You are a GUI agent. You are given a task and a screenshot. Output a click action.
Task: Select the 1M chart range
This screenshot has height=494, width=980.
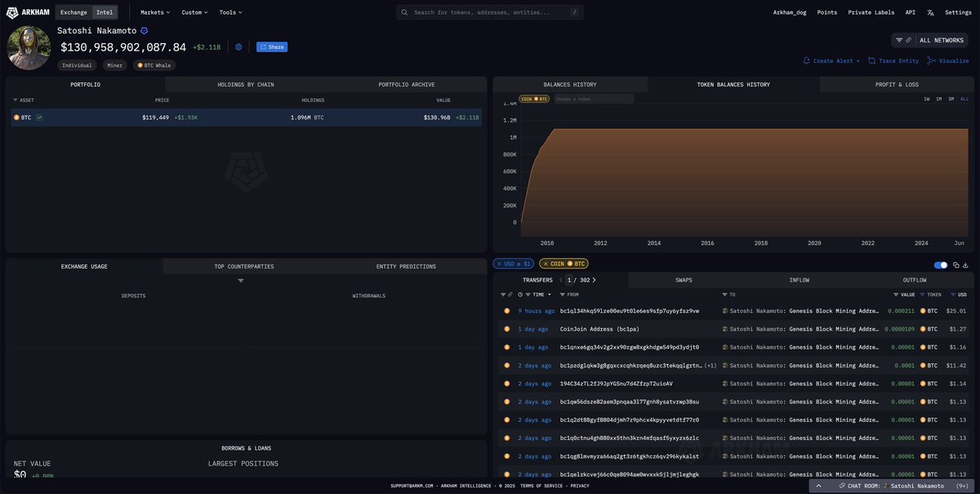click(938, 99)
